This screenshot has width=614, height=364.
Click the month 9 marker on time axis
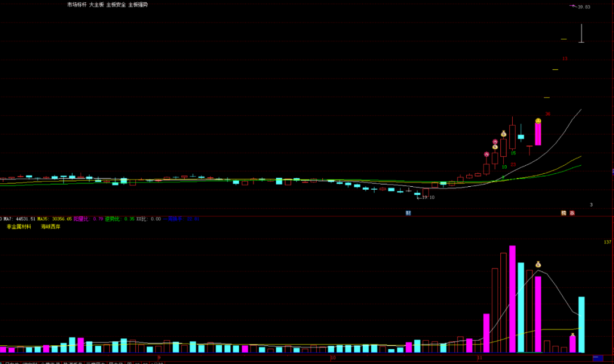click(x=159, y=358)
